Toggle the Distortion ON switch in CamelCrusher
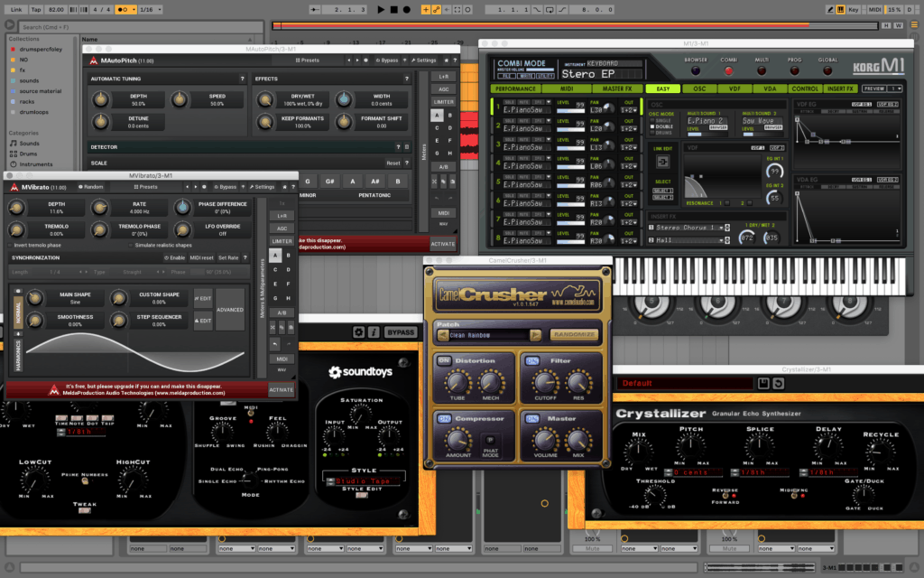The width and height of the screenshot is (924, 578). (444, 361)
